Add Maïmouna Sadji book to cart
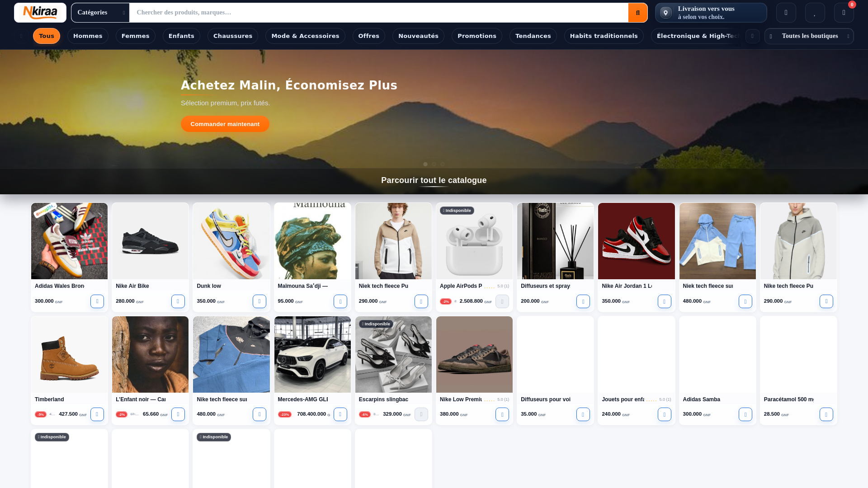Viewport: 868px width, 488px height. tap(340, 301)
